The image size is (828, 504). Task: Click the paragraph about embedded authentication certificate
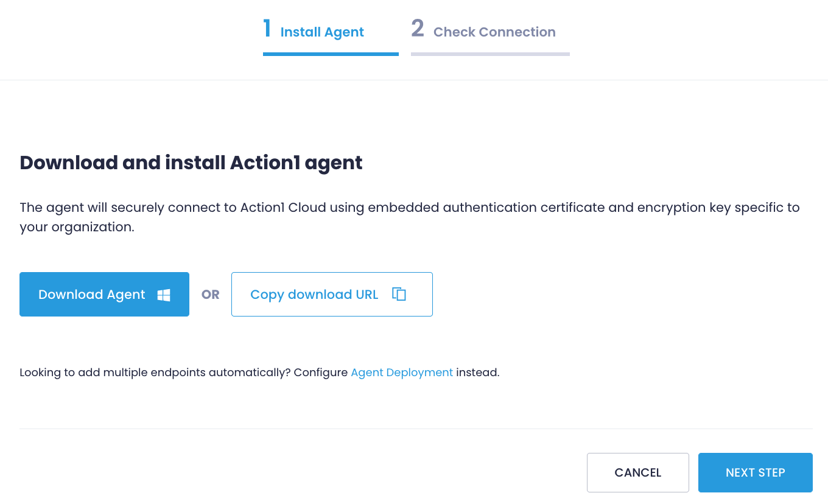point(410,217)
